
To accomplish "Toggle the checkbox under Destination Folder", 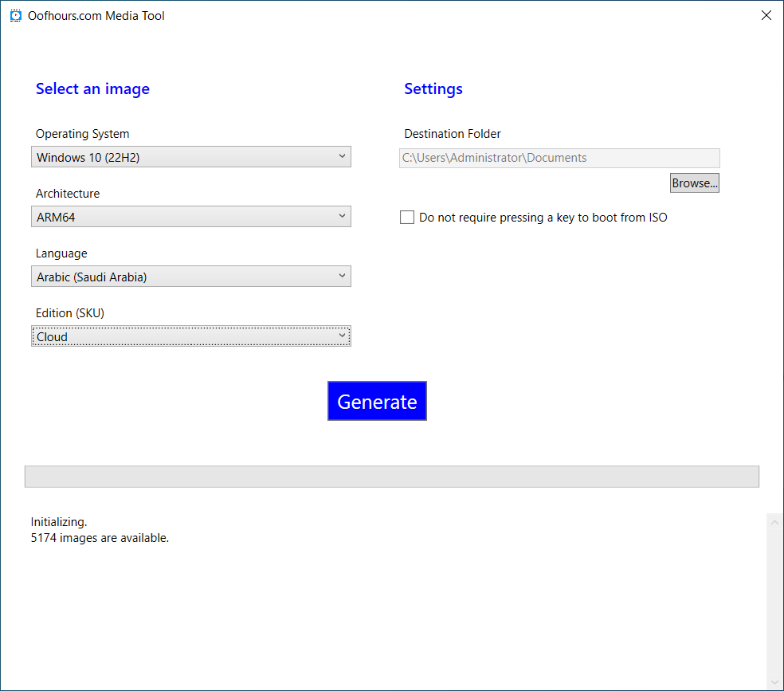I will click(x=407, y=217).
